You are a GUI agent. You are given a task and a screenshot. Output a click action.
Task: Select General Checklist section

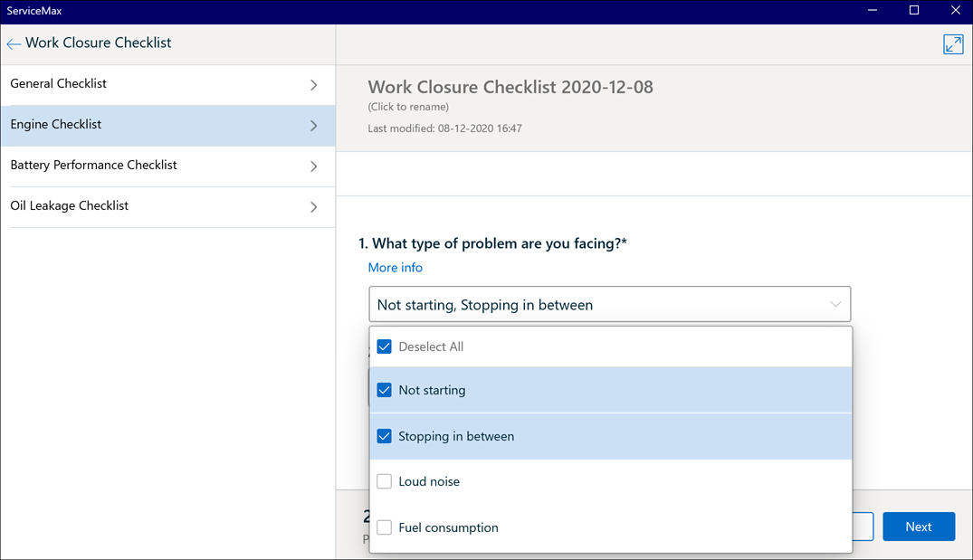[x=168, y=85]
